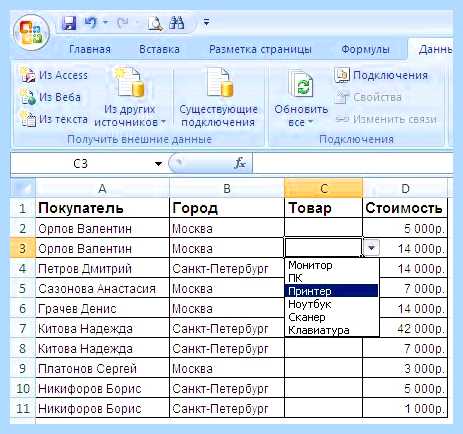Choose Принтер from the dropdown list
463x434 pixels.
point(332,291)
